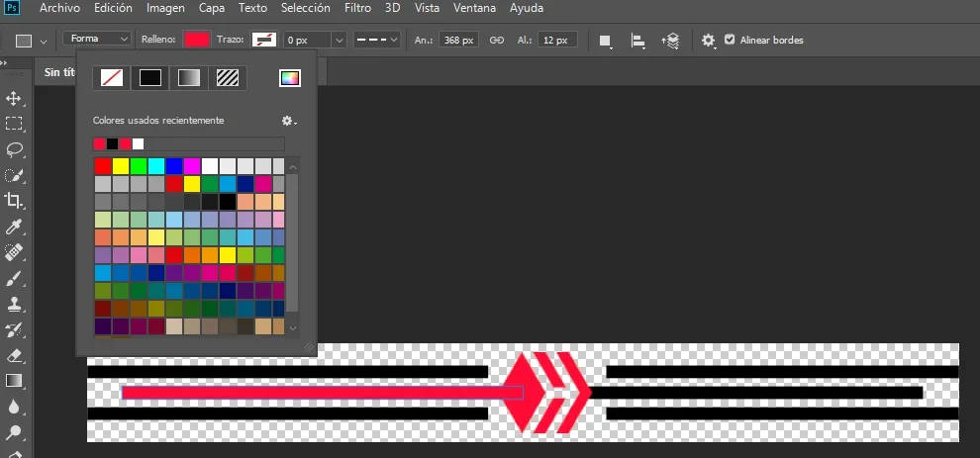980x458 pixels.
Task: Click the swatches list scroll-up arrow
Action: click(x=292, y=166)
